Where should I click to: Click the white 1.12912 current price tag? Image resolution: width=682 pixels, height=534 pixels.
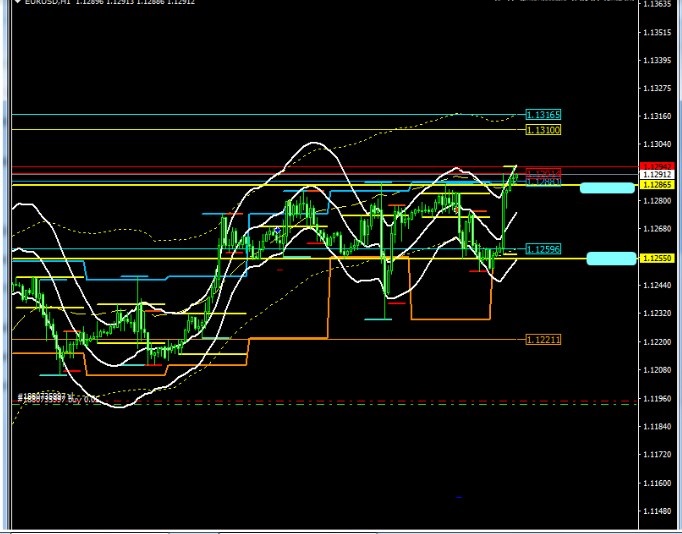pyautogui.click(x=656, y=175)
